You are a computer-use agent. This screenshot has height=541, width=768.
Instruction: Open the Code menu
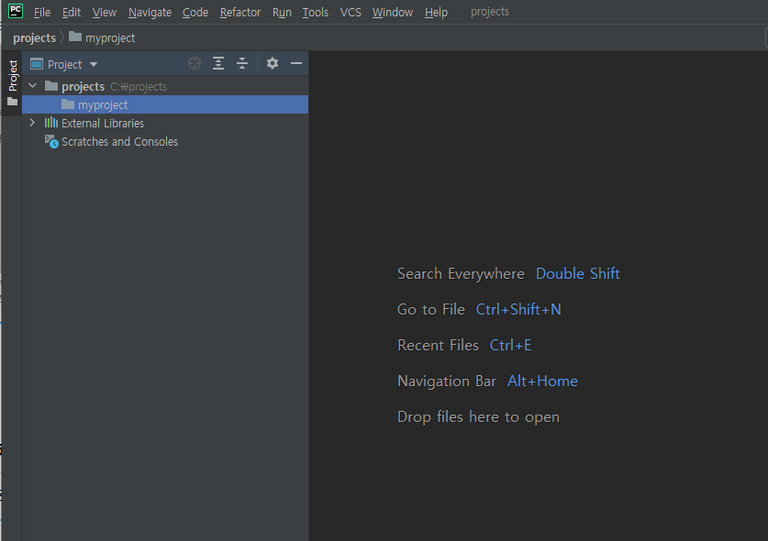point(195,12)
